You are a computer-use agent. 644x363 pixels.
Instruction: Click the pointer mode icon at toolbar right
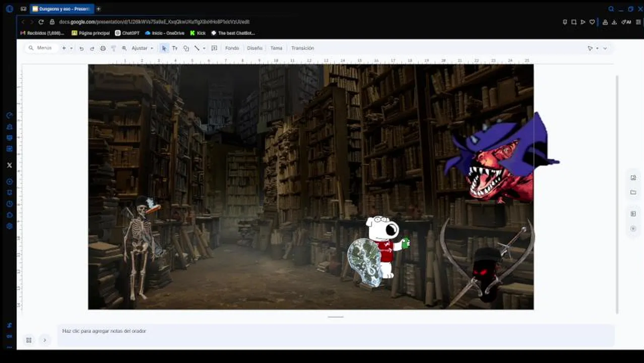(590, 48)
